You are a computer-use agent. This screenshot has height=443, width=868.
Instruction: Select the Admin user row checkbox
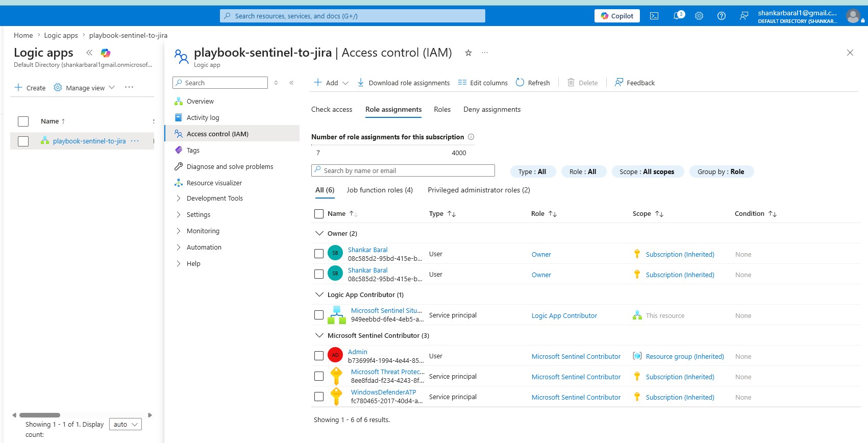[x=319, y=356]
